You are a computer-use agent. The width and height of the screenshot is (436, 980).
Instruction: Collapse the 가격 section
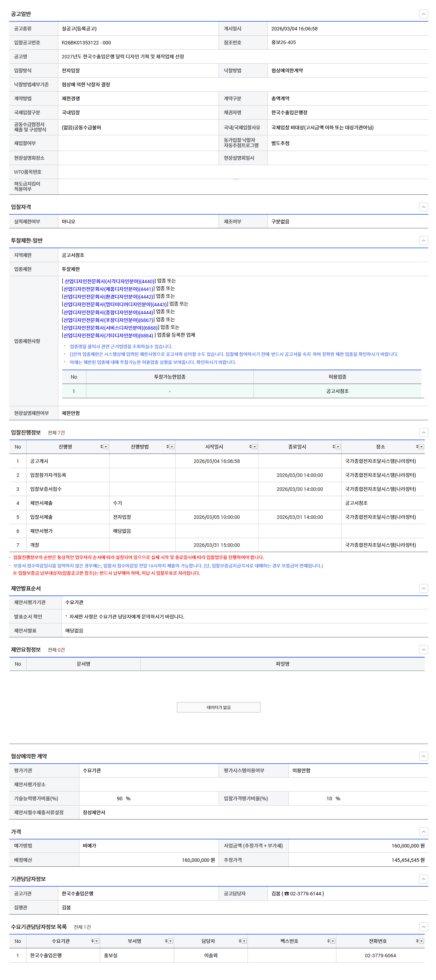tap(423, 832)
